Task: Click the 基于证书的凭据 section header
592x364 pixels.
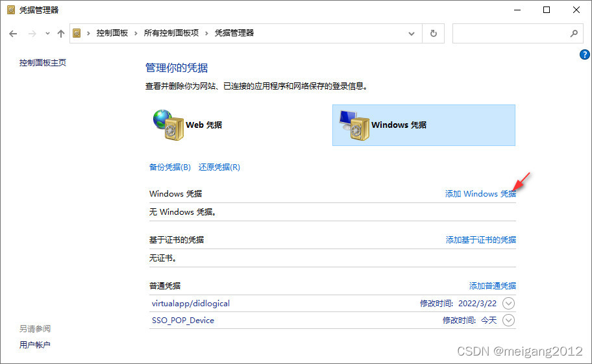Action: tap(177, 239)
